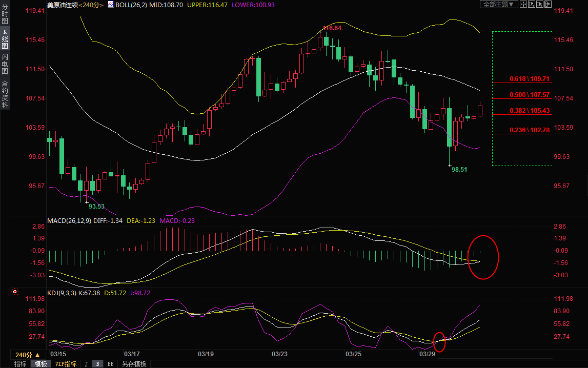588x368 pixels.
Task: Click the <240分> period label in the chart title
Action: [92, 5]
